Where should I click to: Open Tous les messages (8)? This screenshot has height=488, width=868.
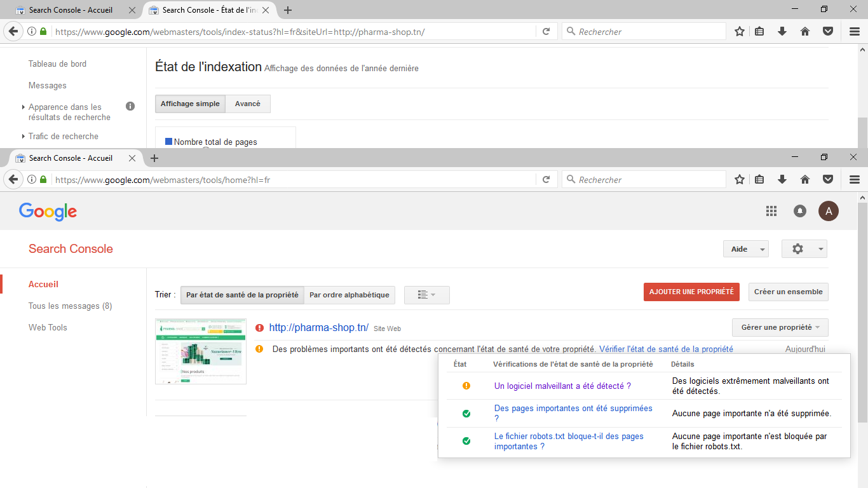tap(70, 306)
